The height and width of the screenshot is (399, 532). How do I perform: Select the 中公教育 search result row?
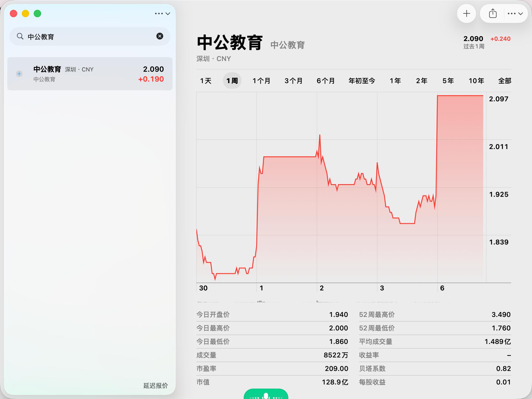90,74
